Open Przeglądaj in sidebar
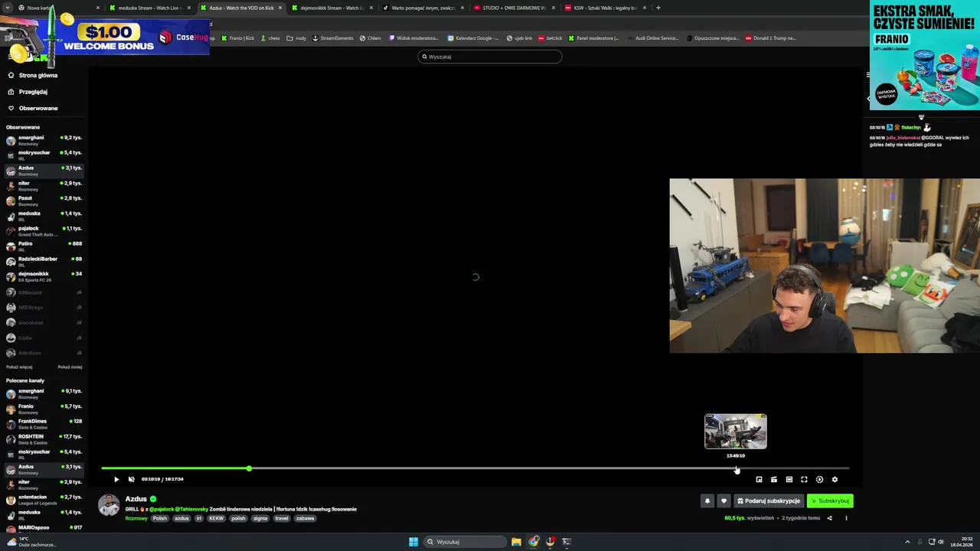Viewport: 980px width, 551px height. point(33,92)
